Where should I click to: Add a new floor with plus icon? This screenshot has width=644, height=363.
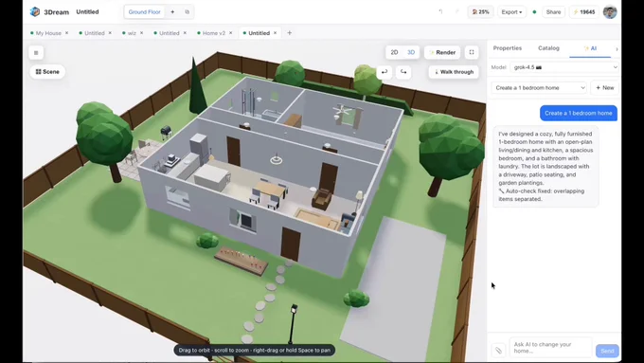point(172,12)
